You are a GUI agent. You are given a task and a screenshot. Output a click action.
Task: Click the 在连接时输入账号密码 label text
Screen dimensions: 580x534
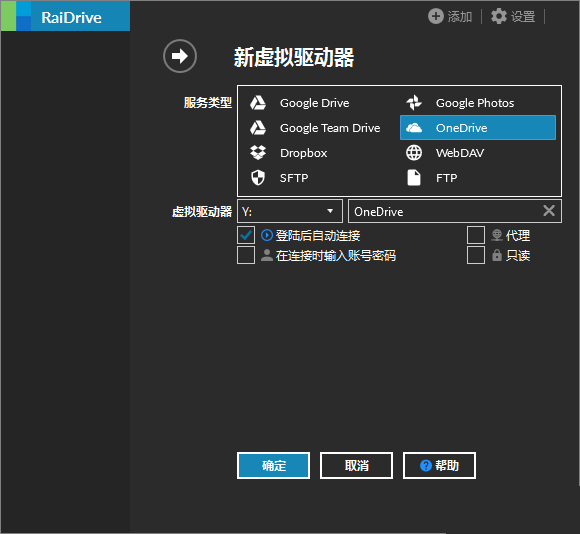336,256
